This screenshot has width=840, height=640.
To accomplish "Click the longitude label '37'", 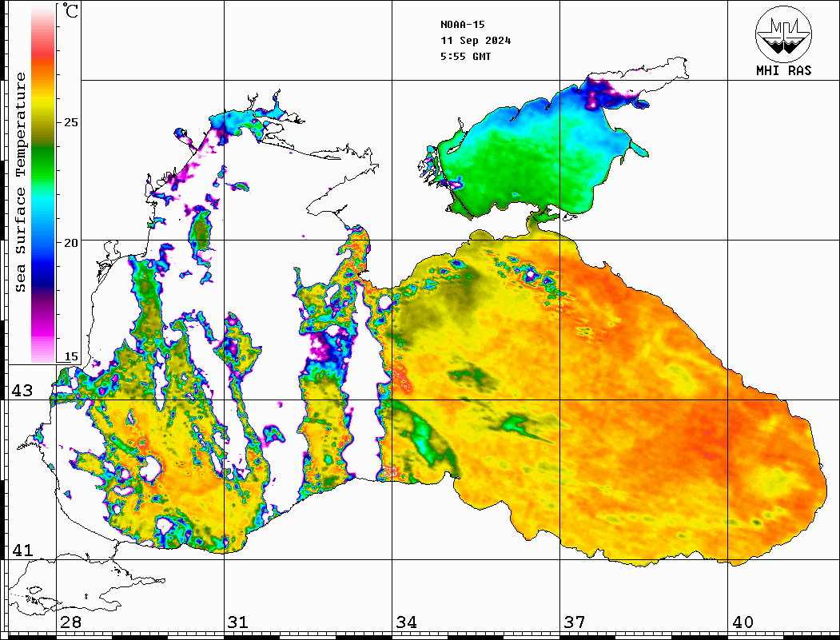I will point(575,622).
